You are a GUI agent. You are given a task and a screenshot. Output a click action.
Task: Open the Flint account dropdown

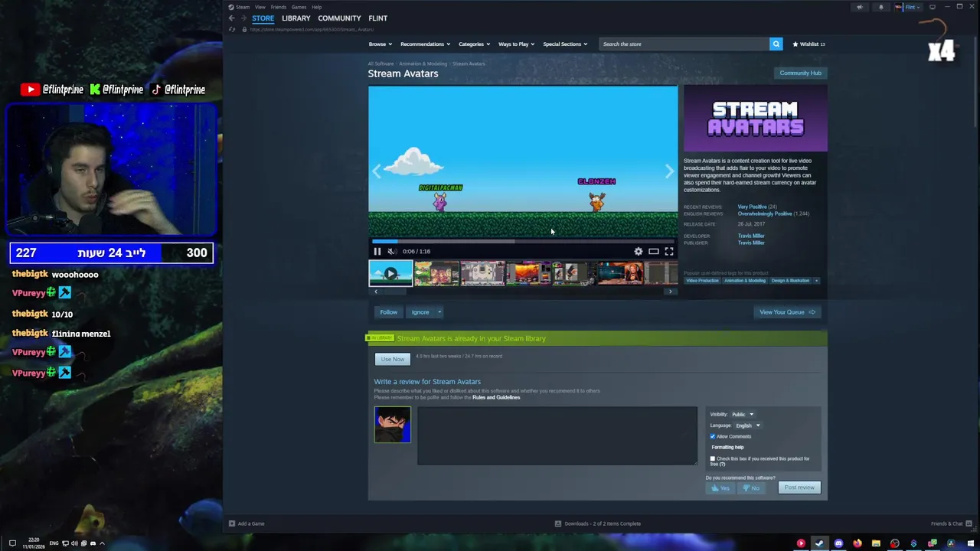[911, 7]
